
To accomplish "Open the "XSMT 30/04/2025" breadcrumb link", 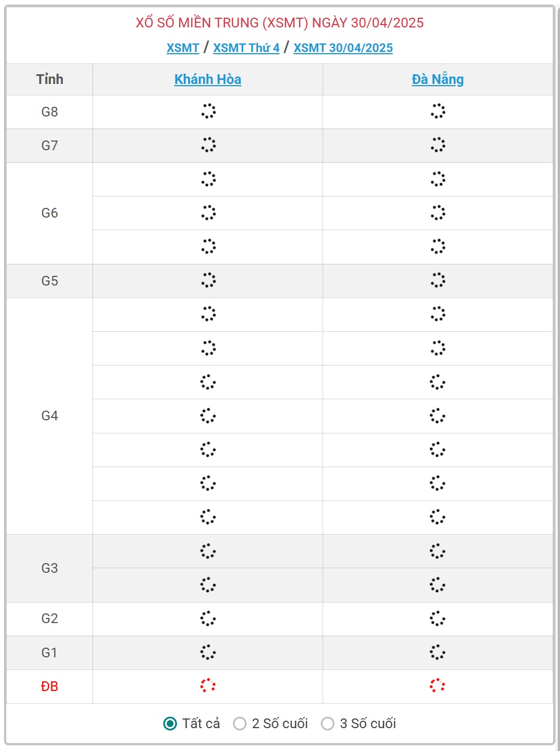I will click(343, 48).
